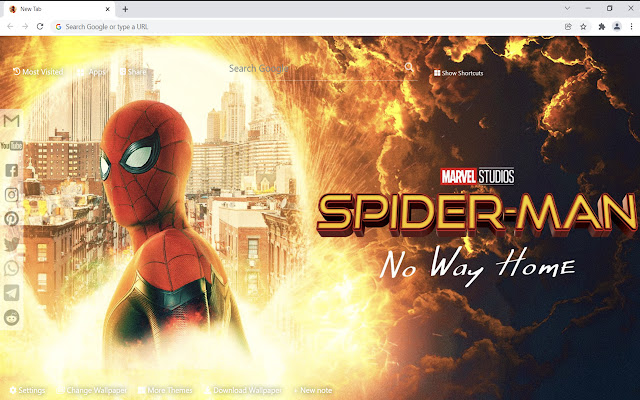
Task: Open Most Visited sites list
Action: (x=38, y=72)
